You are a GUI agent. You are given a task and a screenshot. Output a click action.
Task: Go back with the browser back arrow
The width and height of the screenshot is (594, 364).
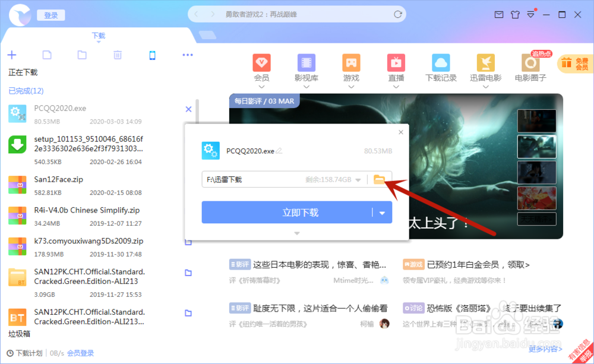pyautogui.click(x=196, y=14)
